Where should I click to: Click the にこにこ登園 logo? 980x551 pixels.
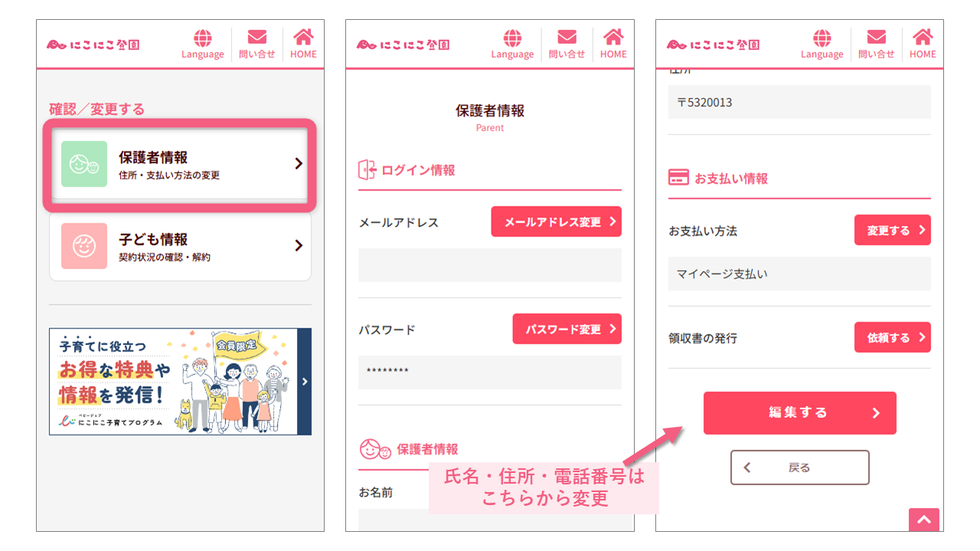[92, 44]
